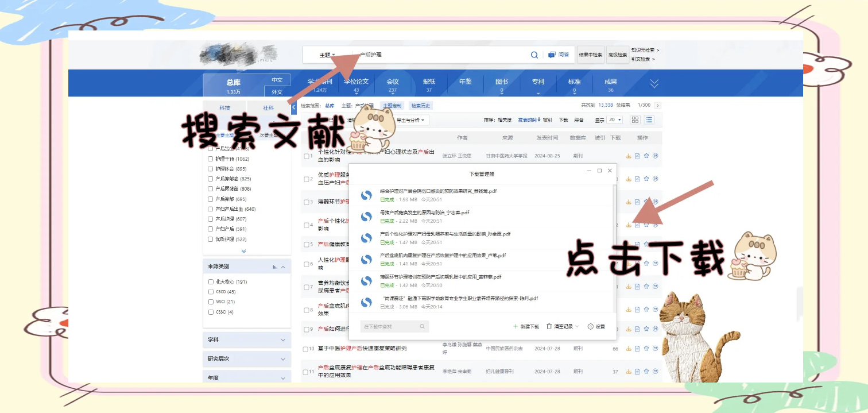This screenshot has width=868, height=413.
Task: Open 清空记录 dropdown arrow in download manager
Action: click(x=577, y=326)
